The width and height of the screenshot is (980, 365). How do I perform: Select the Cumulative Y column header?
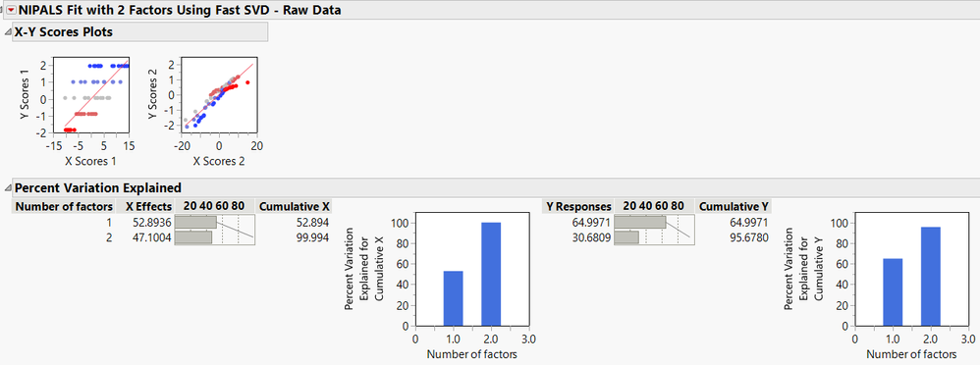735,206
